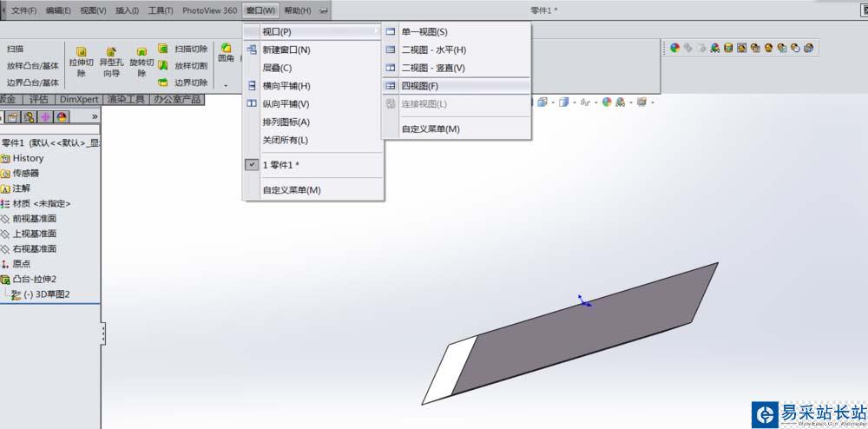Image resolution: width=868 pixels, height=429 pixels.
Task: Open the 插入(I) menu
Action: tap(128, 10)
